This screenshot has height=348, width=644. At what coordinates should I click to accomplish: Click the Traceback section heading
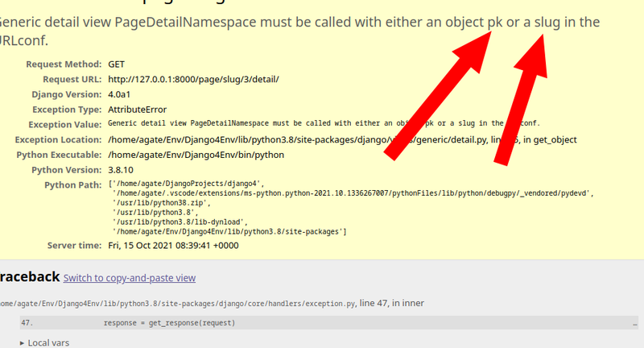[x=30, y=277]
